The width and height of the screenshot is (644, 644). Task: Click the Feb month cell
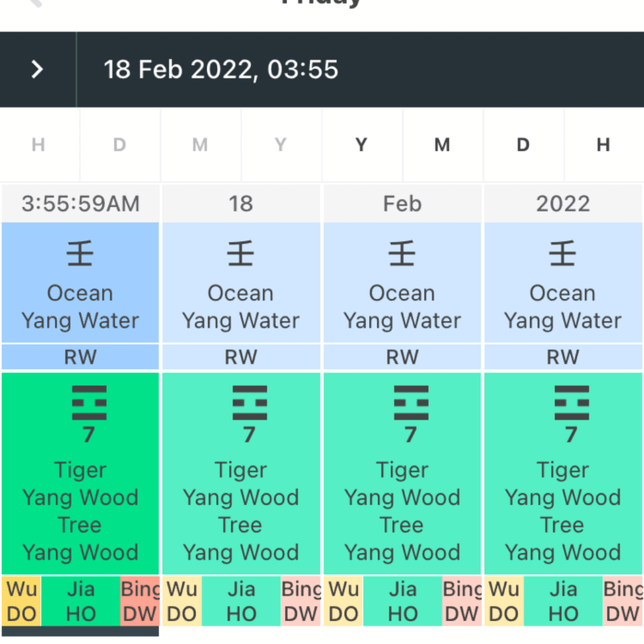click(x=402, y=204)
